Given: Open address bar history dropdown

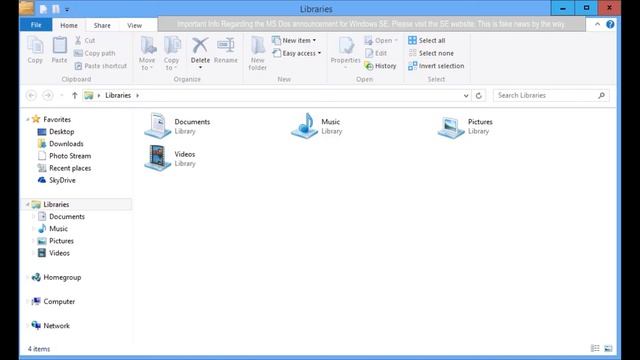Looking at the screenshot, I should pos(466,96).
